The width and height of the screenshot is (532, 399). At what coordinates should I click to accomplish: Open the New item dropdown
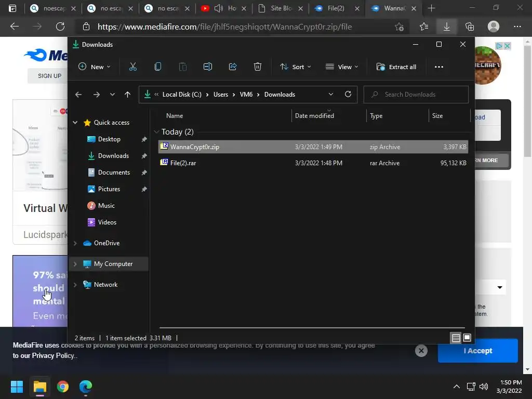pos(95,67)
